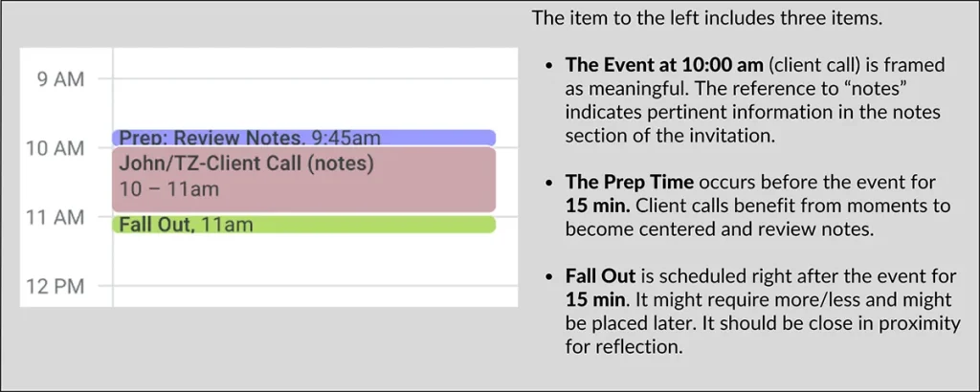Click the 11 AM time label
This screenshot has height=392, width=980.
click(55, 219)
